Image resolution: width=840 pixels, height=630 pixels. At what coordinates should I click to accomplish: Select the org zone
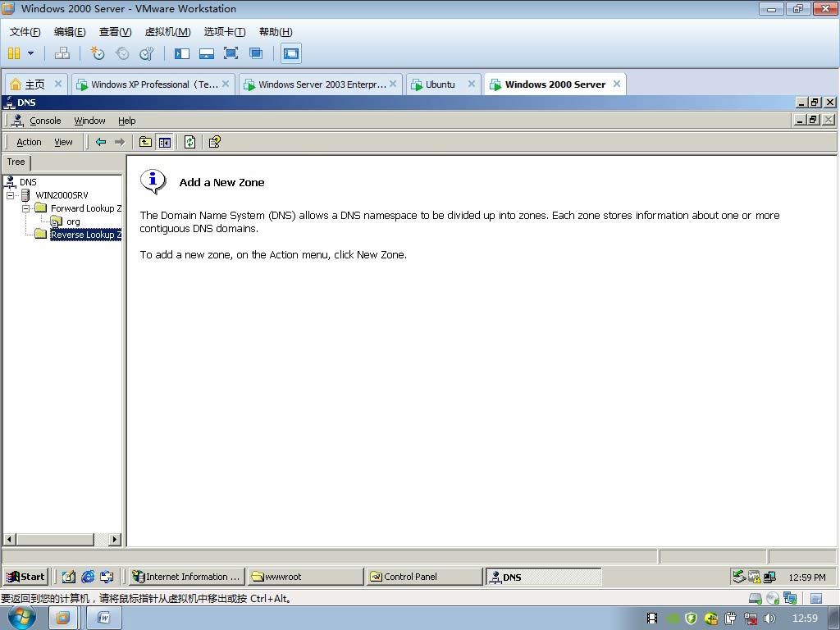[73, 221]
